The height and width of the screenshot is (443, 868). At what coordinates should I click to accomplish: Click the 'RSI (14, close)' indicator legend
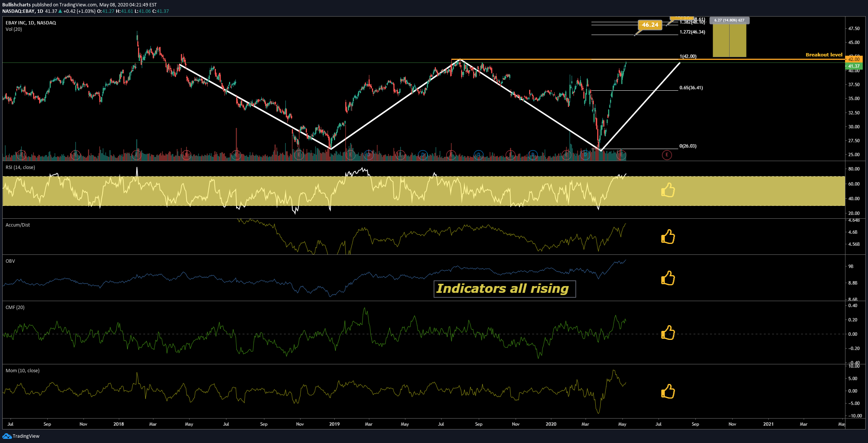(x=20, y=167)
